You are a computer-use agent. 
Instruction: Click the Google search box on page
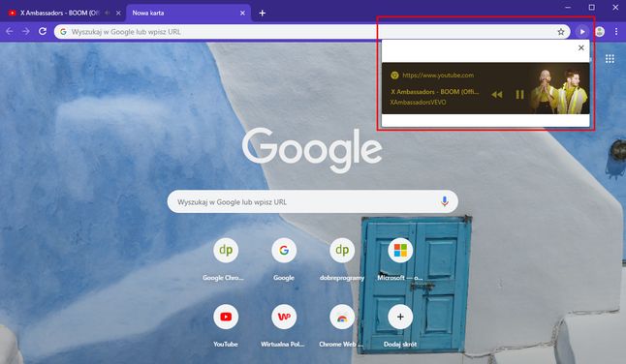pos(313,201)
